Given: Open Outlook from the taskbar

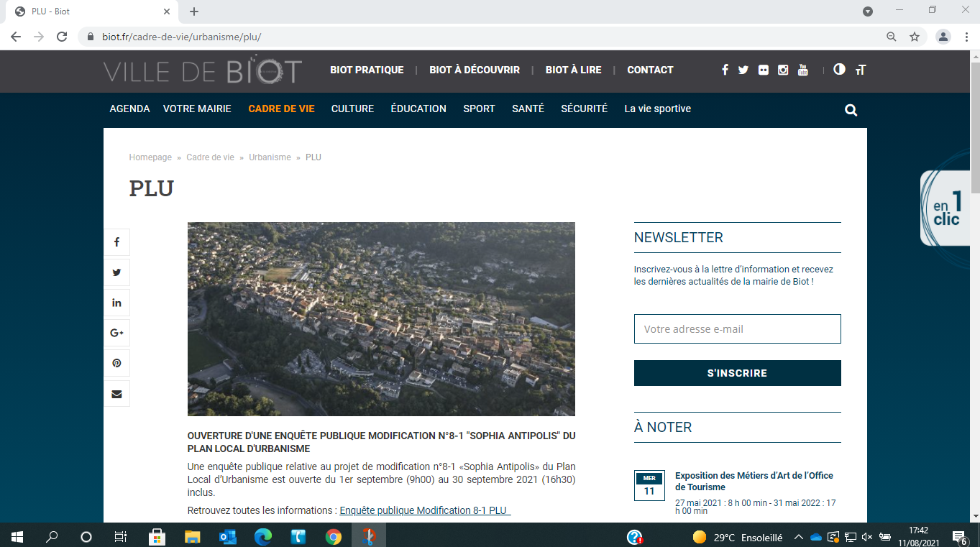Looking at the screenshot, I should click(228, 536).
